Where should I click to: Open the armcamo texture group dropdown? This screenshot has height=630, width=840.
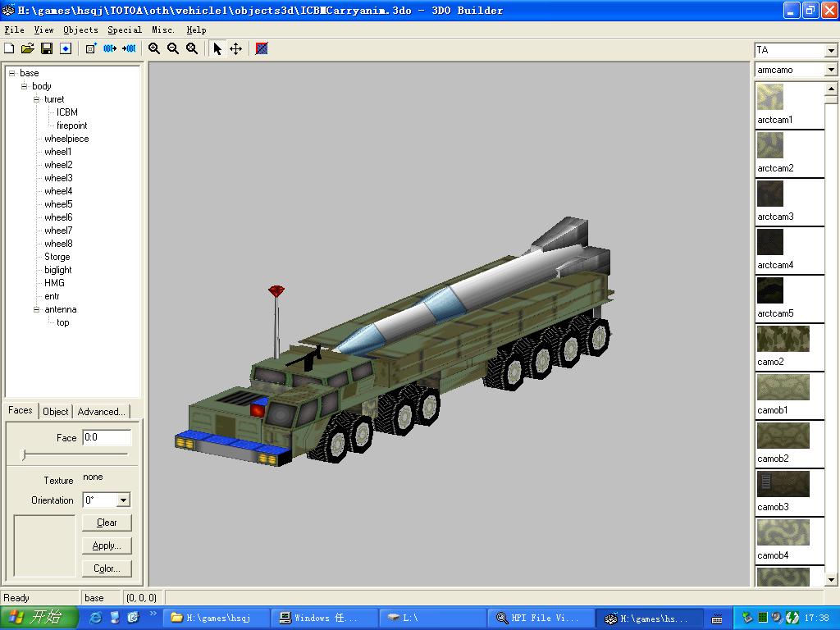(x=830, y=70)
